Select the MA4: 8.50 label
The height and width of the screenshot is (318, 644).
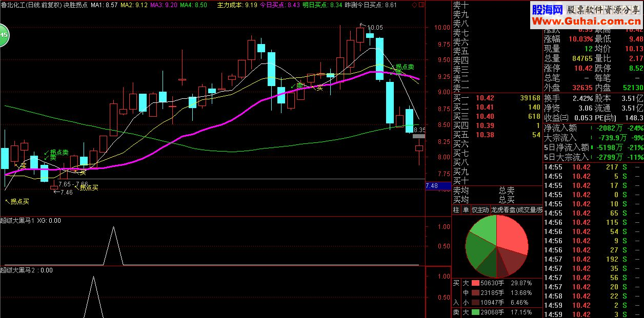click(x=194, y=5)
